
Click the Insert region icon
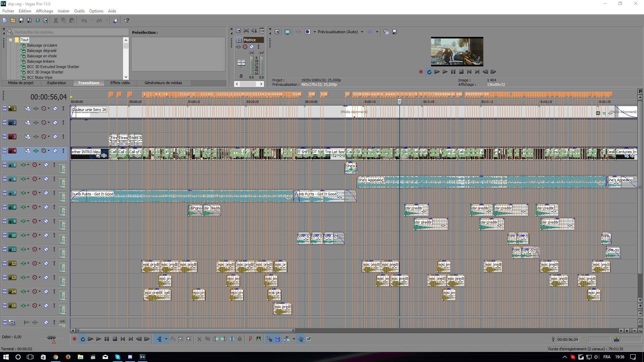259,339
